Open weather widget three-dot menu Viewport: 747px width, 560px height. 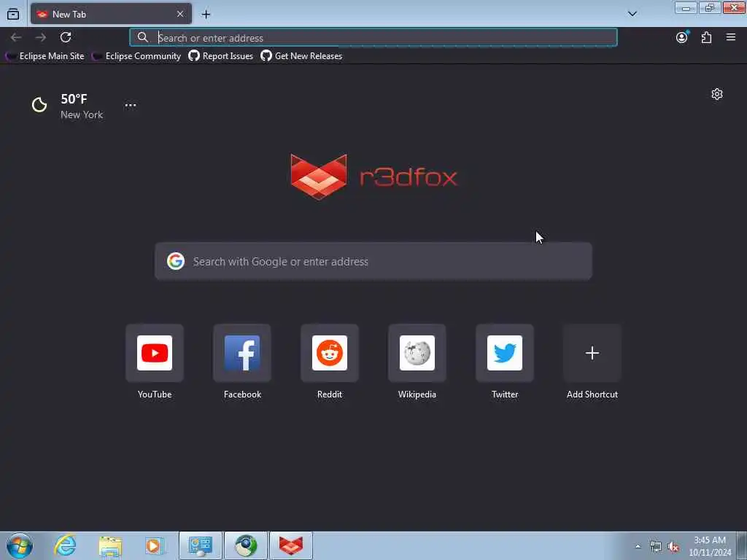click(x=130, y=105)
